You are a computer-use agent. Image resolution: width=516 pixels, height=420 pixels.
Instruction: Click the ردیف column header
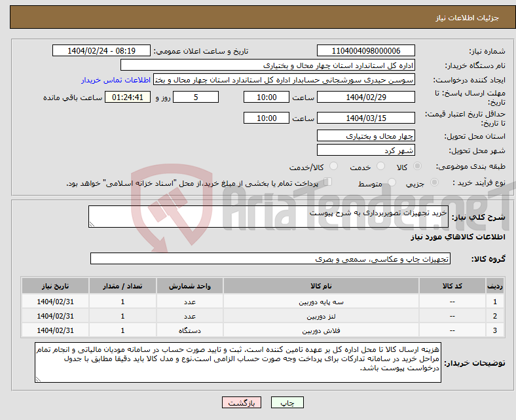click(494, 286)
